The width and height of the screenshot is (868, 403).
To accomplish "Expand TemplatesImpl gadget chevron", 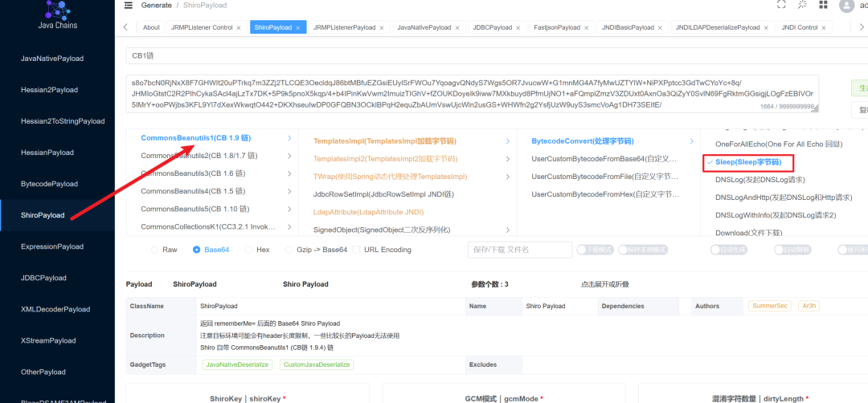I will pyautogui.click(x=508, y=141).
